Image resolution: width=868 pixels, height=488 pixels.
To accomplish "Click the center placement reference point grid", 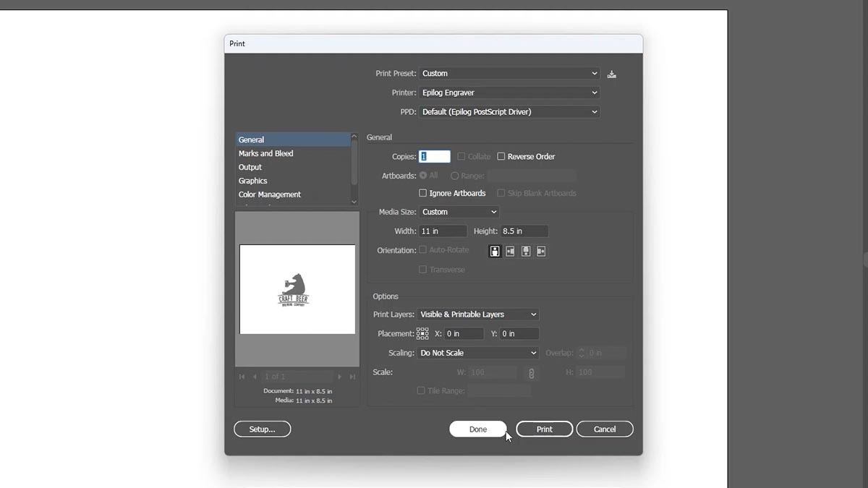I will pyautogui.click(x=422, y=333).
